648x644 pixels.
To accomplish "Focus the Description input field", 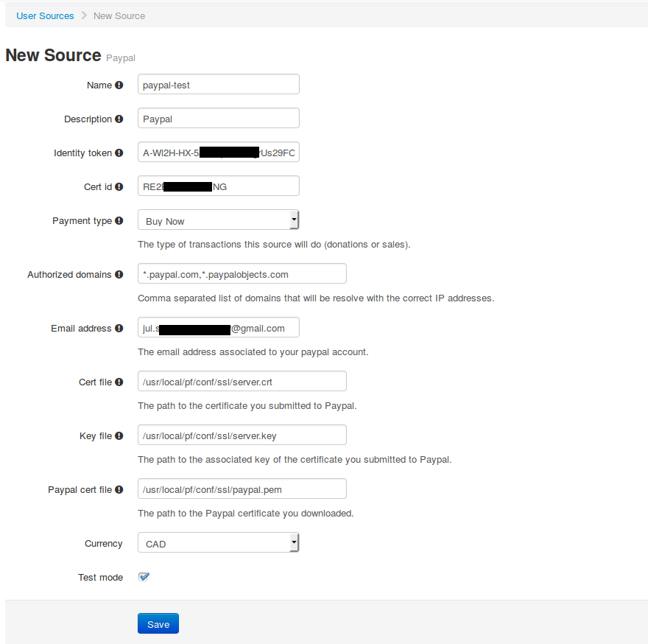I will point(218,118).
